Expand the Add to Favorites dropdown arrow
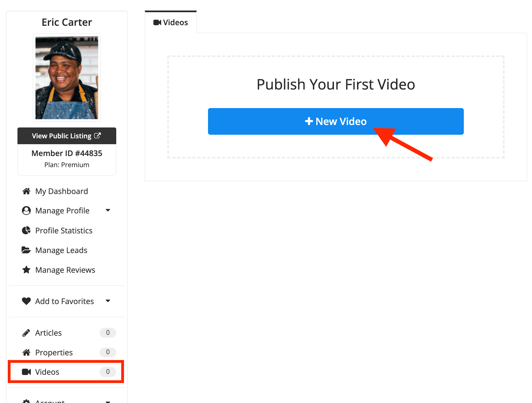Viewport: 532px width, 403px height. click(x=108, y=301)
